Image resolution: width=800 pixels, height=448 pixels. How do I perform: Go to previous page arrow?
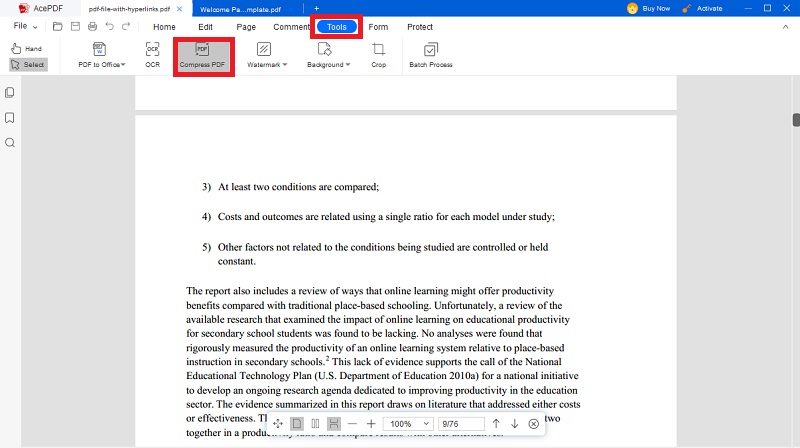tap(496, 424)
